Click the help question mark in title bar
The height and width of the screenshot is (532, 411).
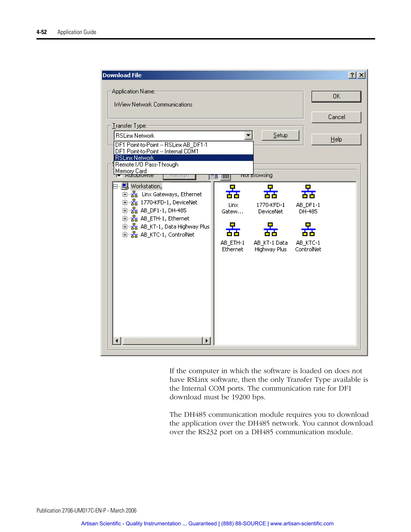352,75
